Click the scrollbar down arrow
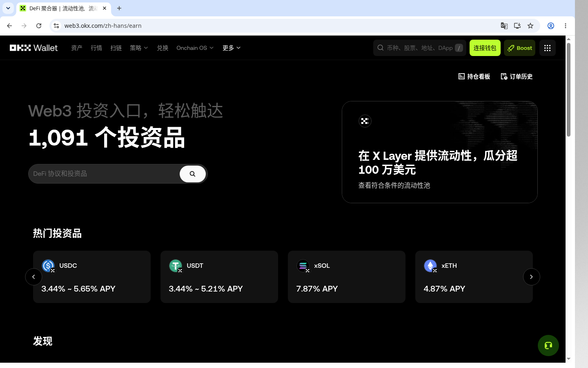The image size is (588, 368). [568, 359]
